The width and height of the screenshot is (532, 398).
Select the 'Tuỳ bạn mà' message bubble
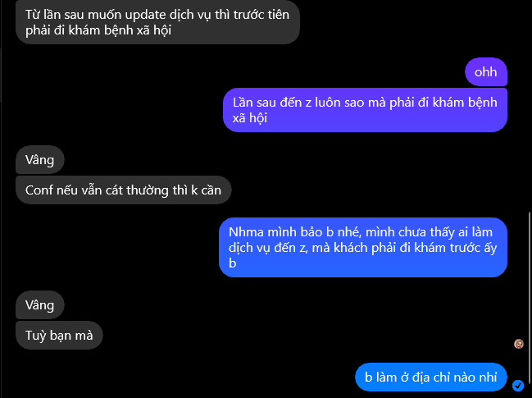point(59,335)
